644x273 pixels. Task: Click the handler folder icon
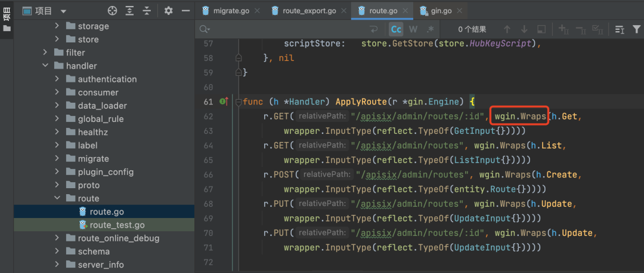coord(59,66)
